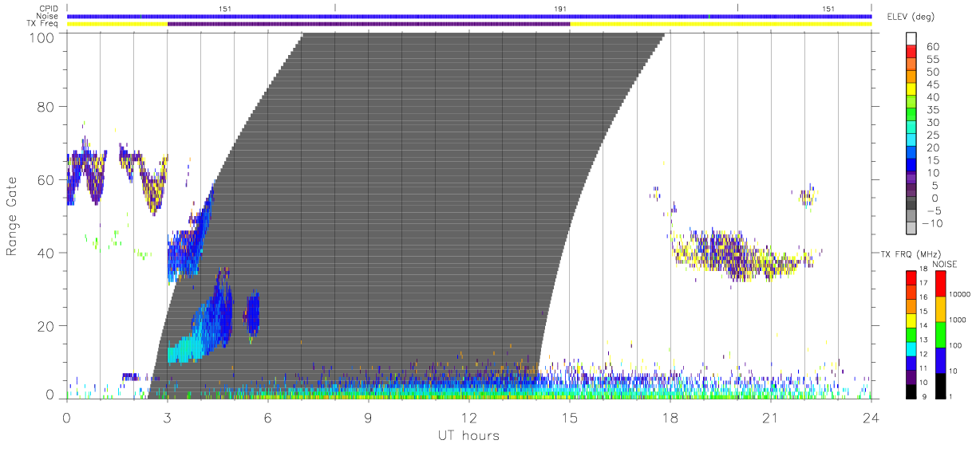Click the UT hours axis title
Screen dimensions: 980x452
[468, 435]
